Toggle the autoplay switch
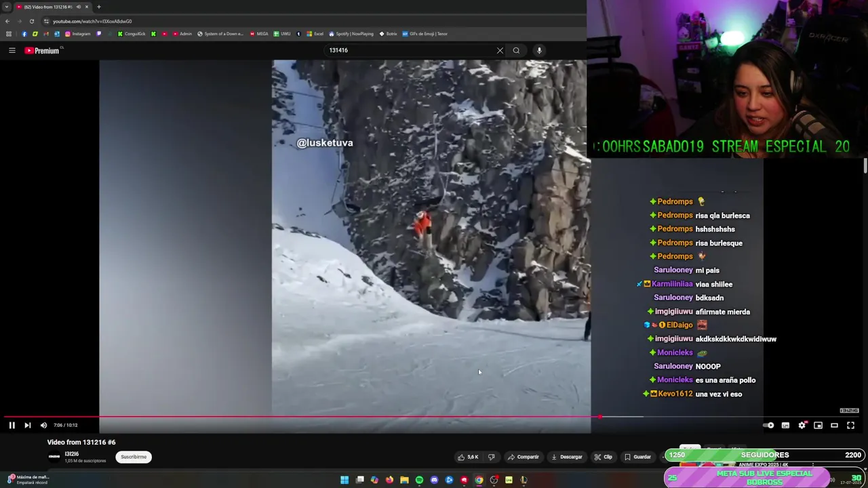868x488 pixels. point(768,425)
